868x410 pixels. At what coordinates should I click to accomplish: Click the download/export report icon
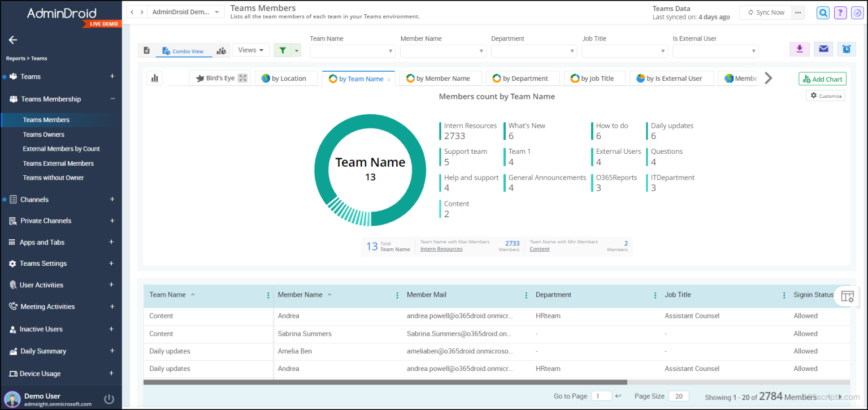click(x=799, y=50)
